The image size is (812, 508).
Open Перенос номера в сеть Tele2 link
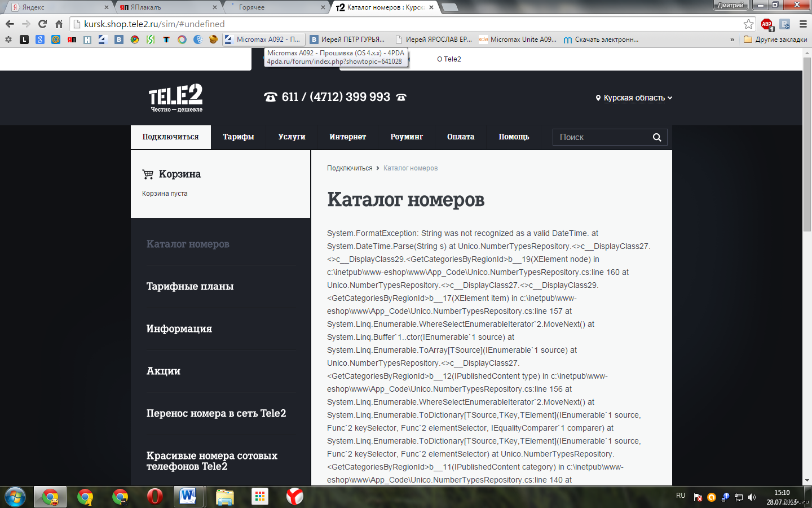[216, 413]
